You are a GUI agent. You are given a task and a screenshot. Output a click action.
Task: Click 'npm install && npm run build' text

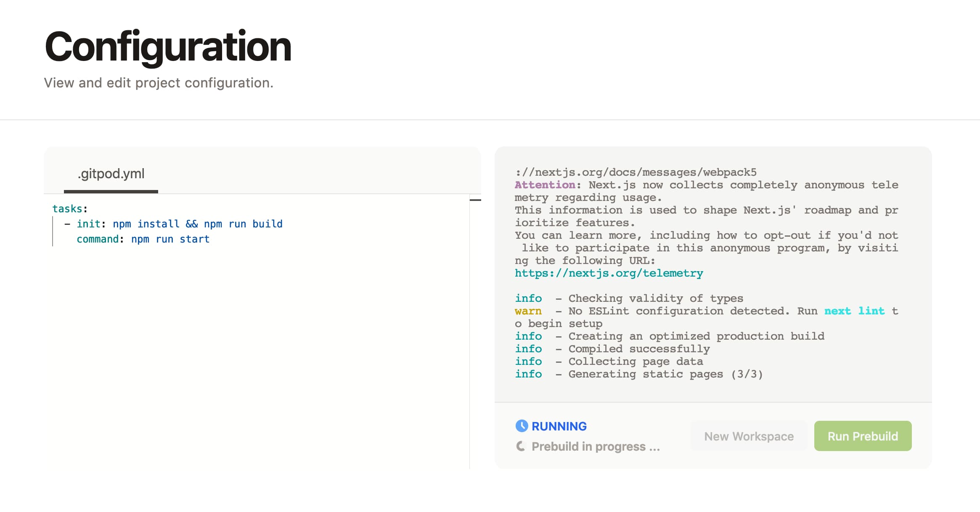197,224
